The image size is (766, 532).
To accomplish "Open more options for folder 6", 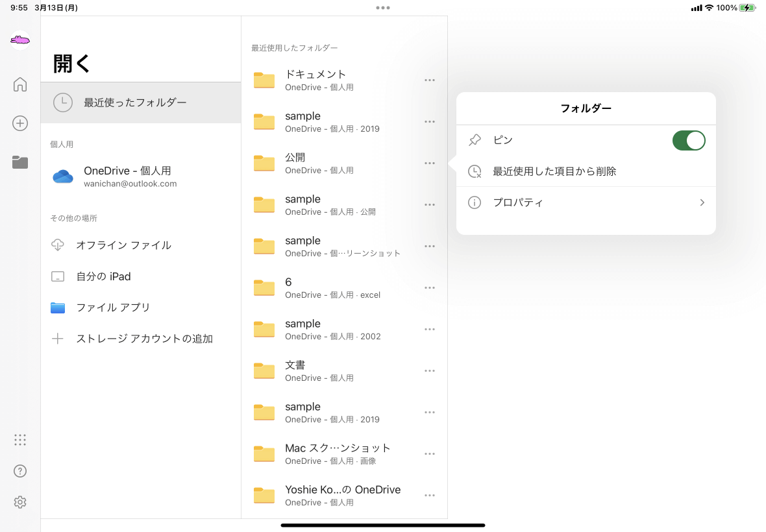I will pyautogui.click(x=430, y=288).
